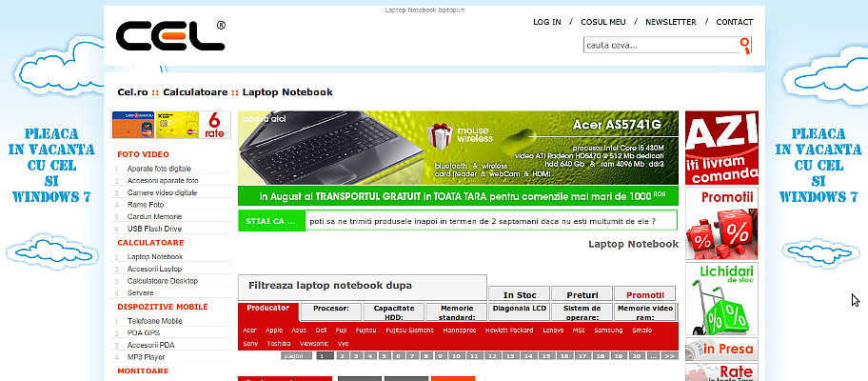Open the Acer AS5741G laptop banner
Screen dimensions: 868x381
(x=458, y=148)
